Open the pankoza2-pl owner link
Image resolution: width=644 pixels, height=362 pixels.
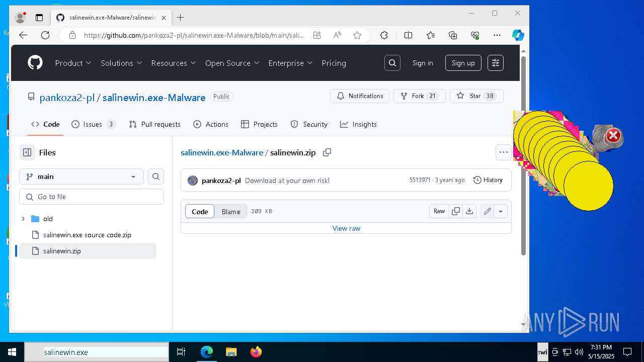point(67,98)
